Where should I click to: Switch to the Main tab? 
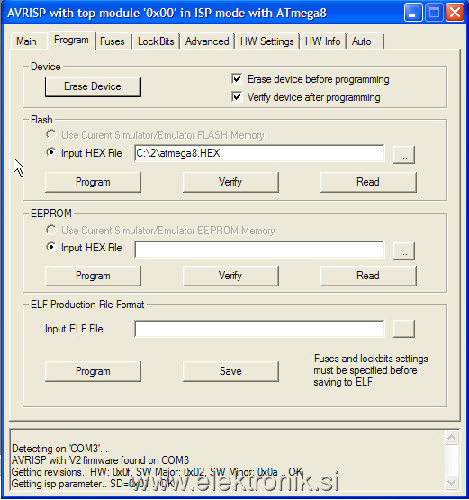pos(26,41)
